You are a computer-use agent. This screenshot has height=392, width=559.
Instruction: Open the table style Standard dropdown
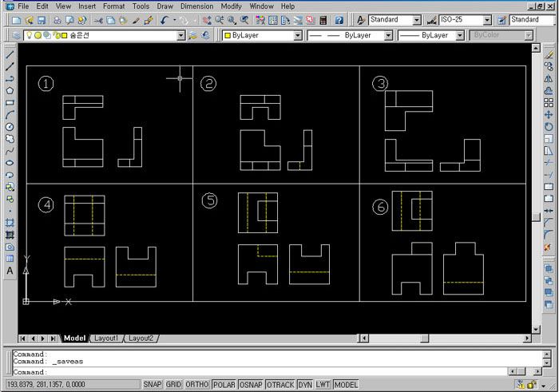pos(533,20)
